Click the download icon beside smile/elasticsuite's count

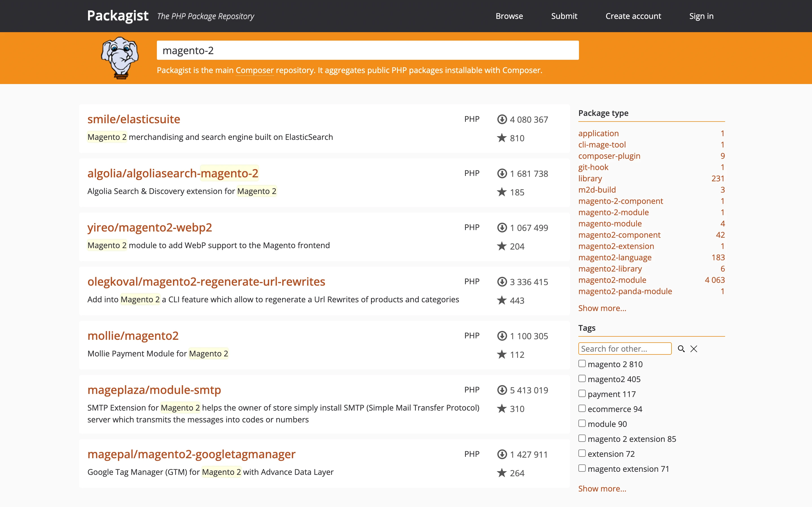pos(502,119)
